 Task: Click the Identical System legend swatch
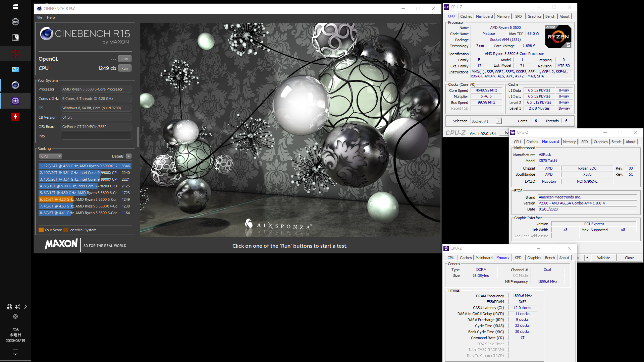(x=66, y=230)
